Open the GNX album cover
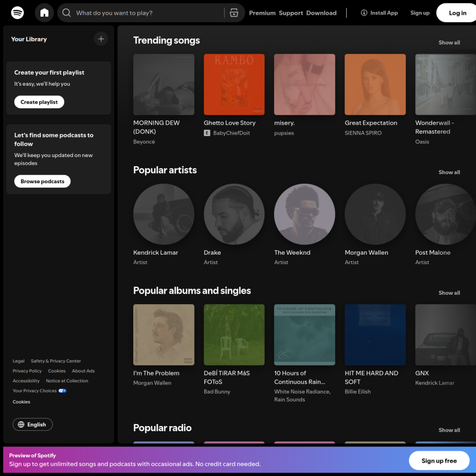 click(446, 335)
